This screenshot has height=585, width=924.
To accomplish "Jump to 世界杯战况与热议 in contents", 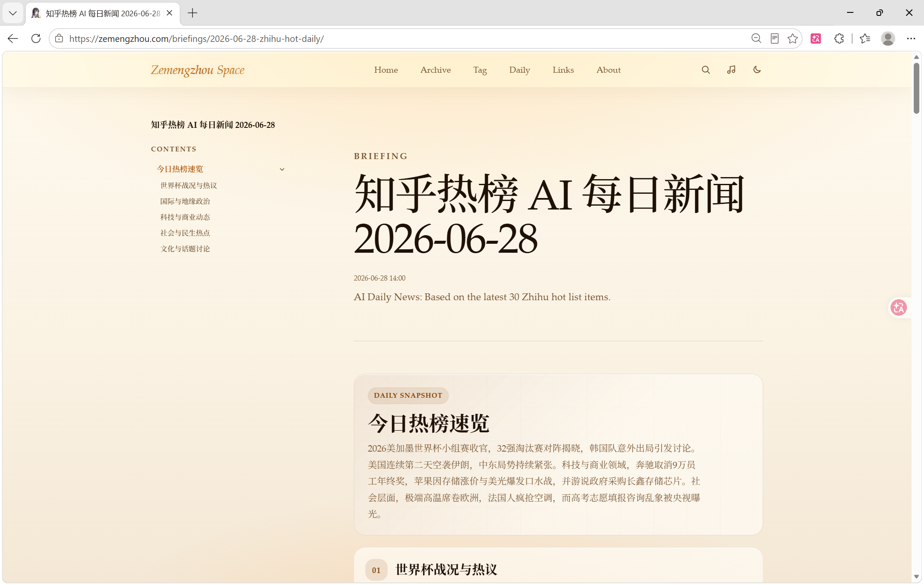I will point(189,186).
